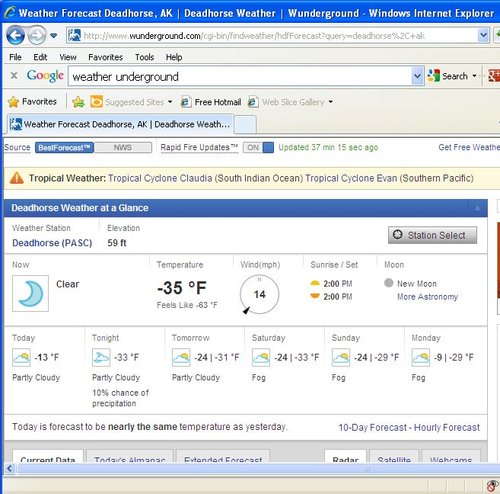
Task: Open Tropical Cyclone Claudia link
Action: 205,178
